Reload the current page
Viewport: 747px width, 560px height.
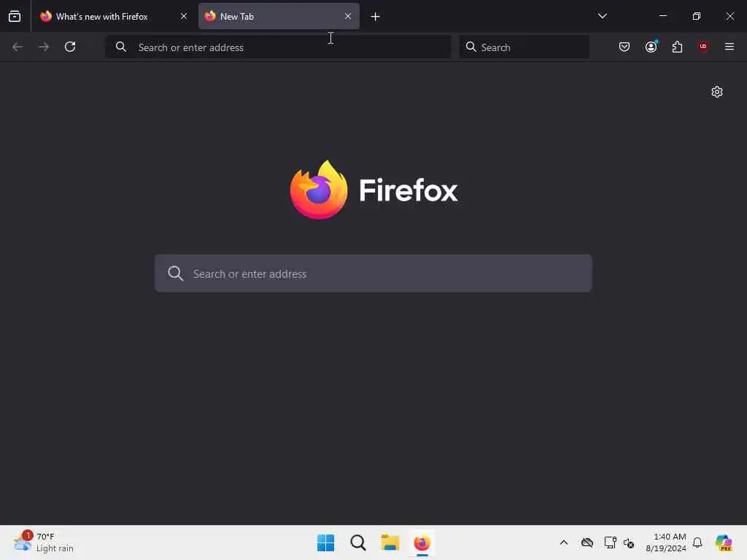(70, 47)
